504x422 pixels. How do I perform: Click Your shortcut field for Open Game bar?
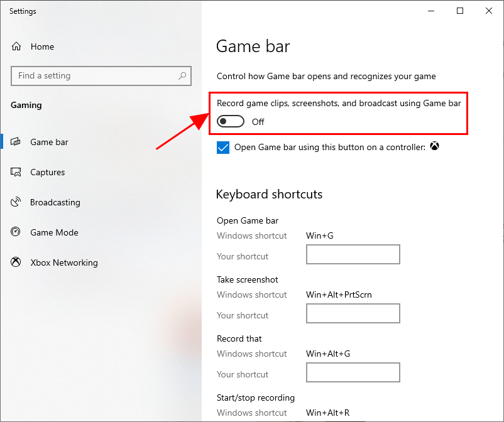(x=353, y=254)
